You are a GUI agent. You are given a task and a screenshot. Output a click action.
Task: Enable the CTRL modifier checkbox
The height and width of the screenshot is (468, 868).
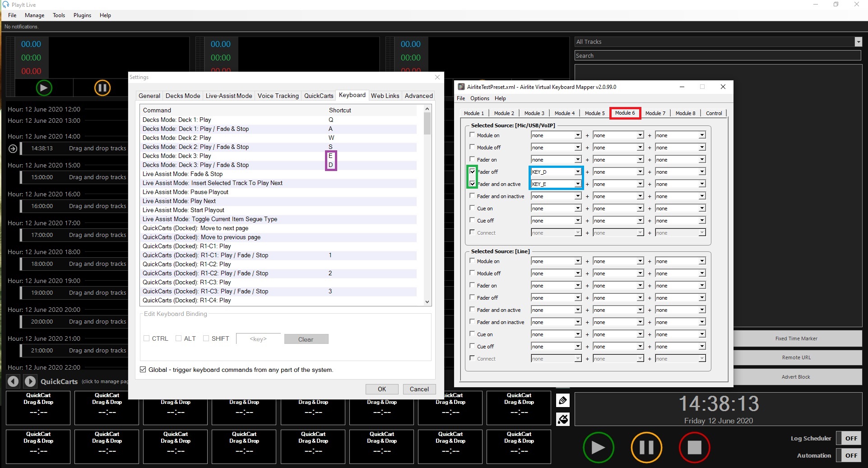click(147, 338)
